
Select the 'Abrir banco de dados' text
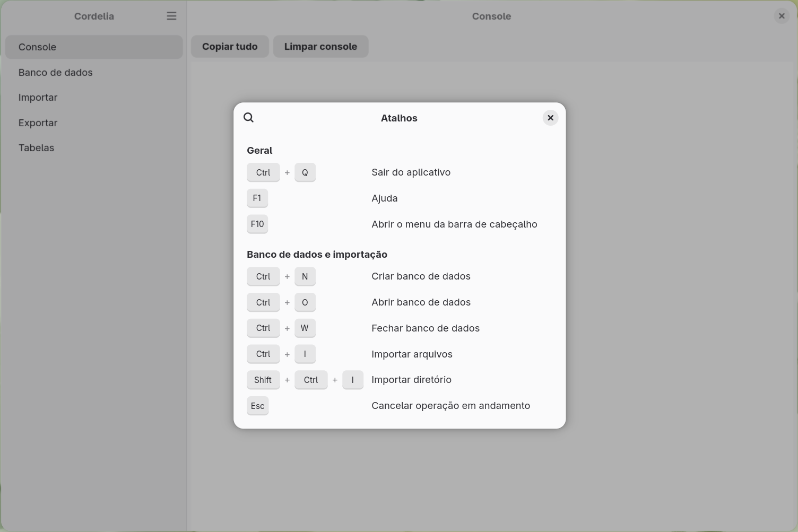(421, 302)
